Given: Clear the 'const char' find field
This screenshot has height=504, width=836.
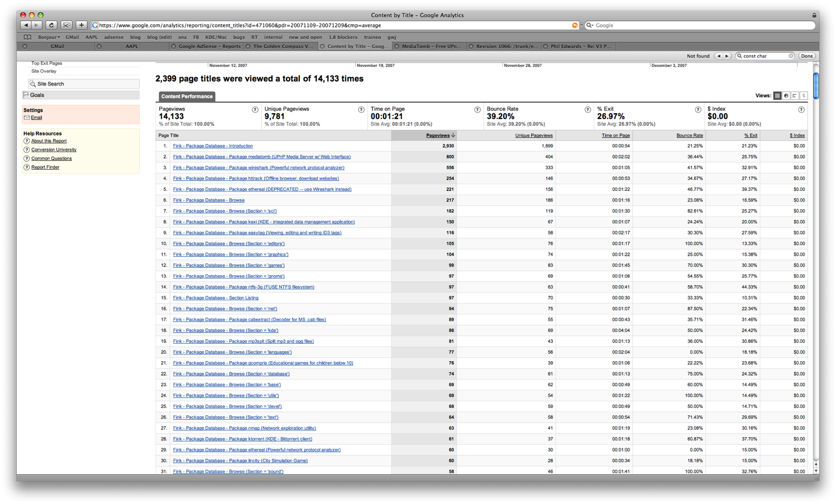Looking at the screenshot, I should [791, 56].
